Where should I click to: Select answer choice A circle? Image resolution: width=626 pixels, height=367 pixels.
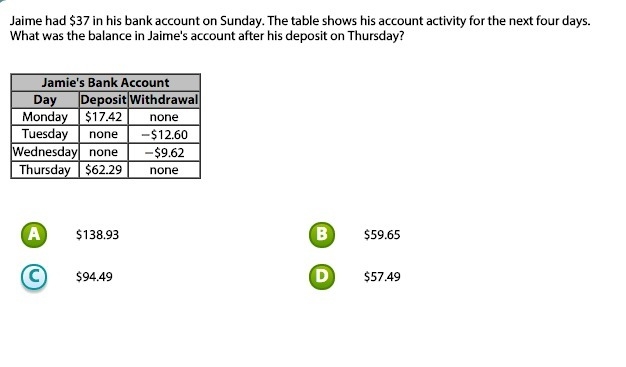pos(34,235)
